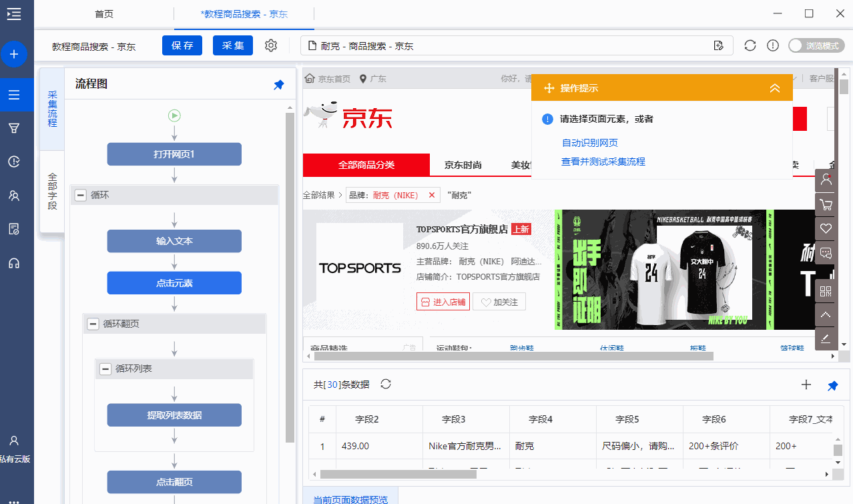The height and width of the screenshot is (504, 853).
Task: Select the 点击元素 step
Action: click(174, 283)
